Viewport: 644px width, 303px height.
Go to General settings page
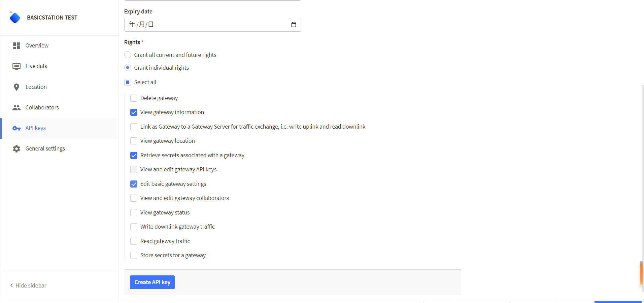45,149
